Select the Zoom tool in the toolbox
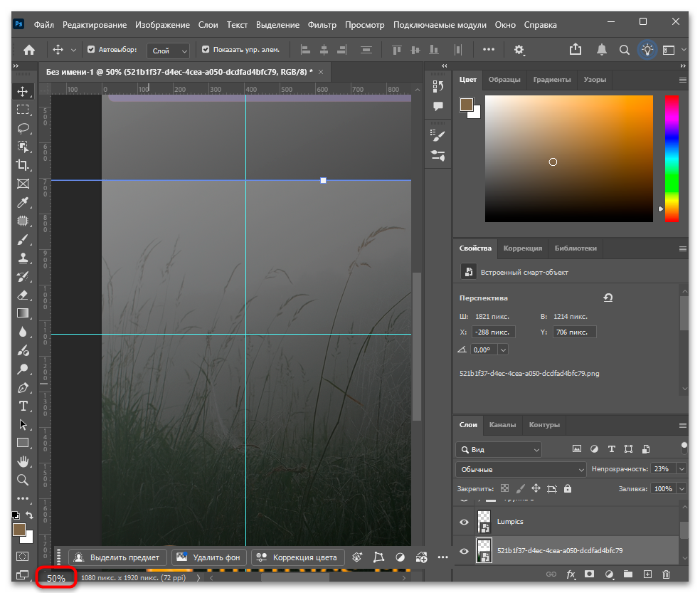 coord(23,480)
